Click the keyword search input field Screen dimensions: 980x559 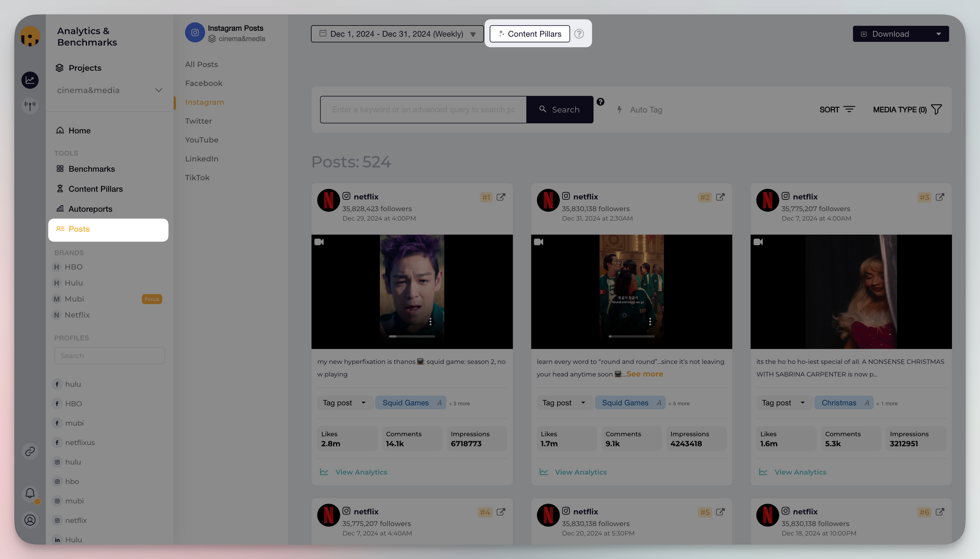coord(423,110)
